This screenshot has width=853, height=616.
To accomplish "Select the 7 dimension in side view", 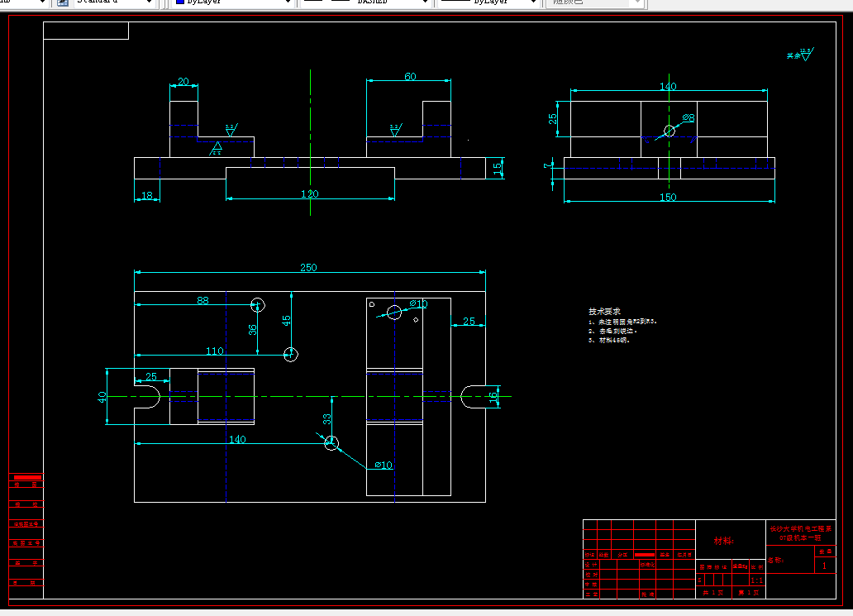I will click(547, 165).
